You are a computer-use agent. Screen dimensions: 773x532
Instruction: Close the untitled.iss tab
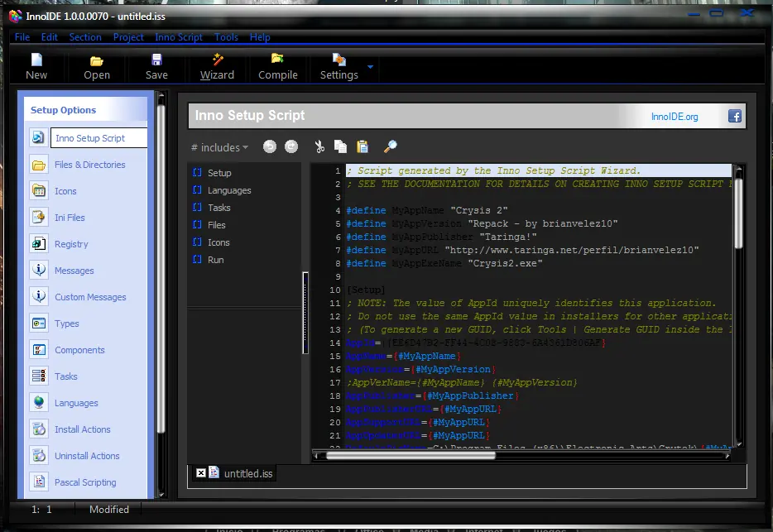(200, 472)
